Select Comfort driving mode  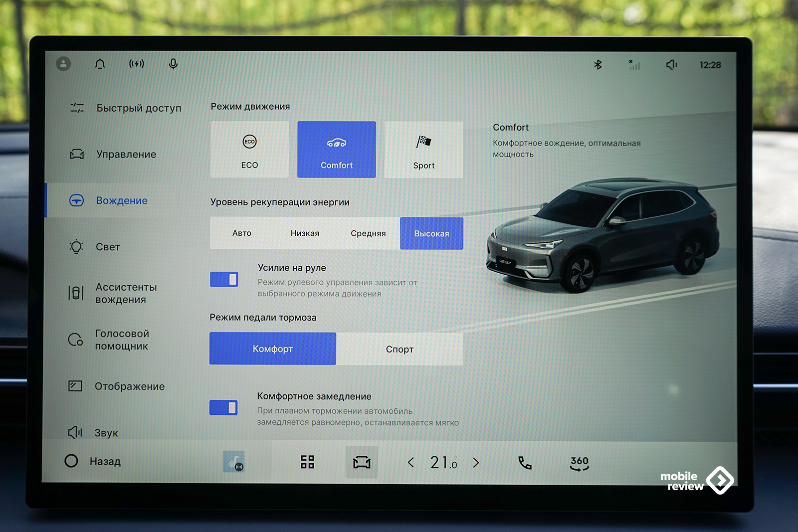[x=337, y=150]
